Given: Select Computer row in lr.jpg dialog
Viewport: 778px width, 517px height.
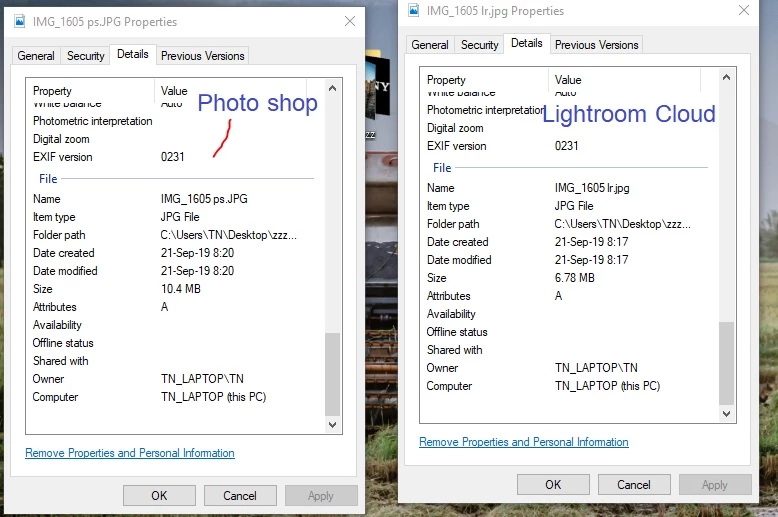Looking at the screenshot, I should [569, 386].
